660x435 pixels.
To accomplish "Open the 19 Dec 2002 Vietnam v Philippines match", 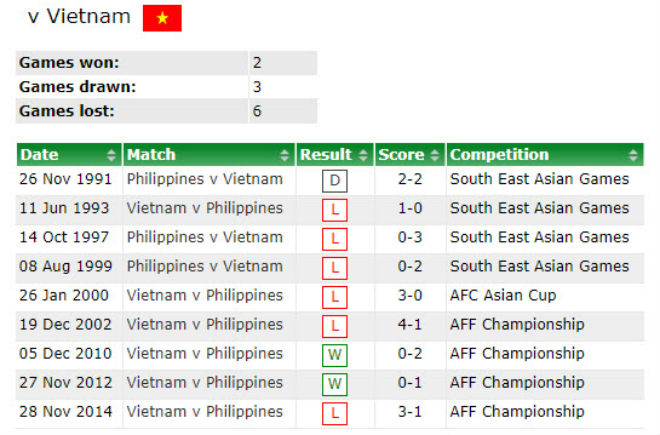I will click(x=204, y=325).
